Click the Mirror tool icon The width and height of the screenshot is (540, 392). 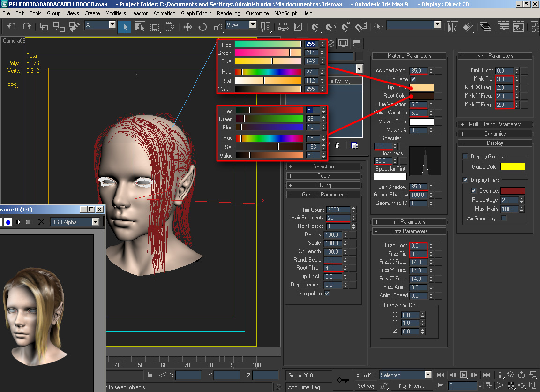click(x=452, y=27)
